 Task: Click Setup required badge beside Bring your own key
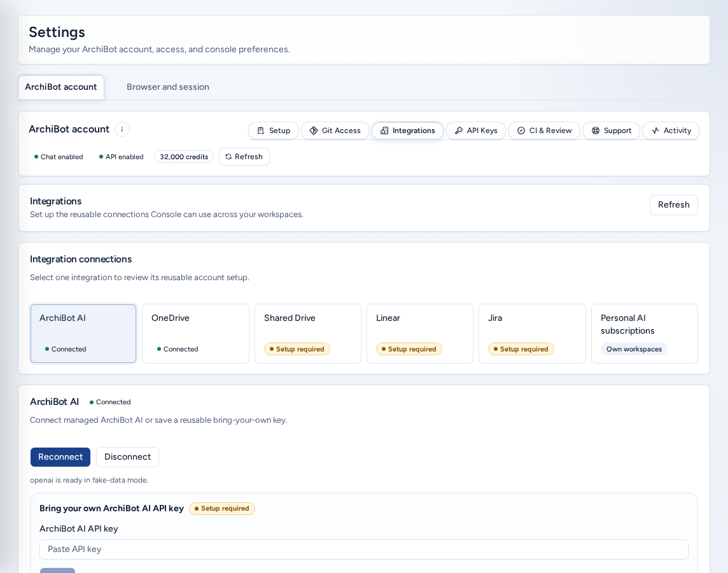pos(222,509)
